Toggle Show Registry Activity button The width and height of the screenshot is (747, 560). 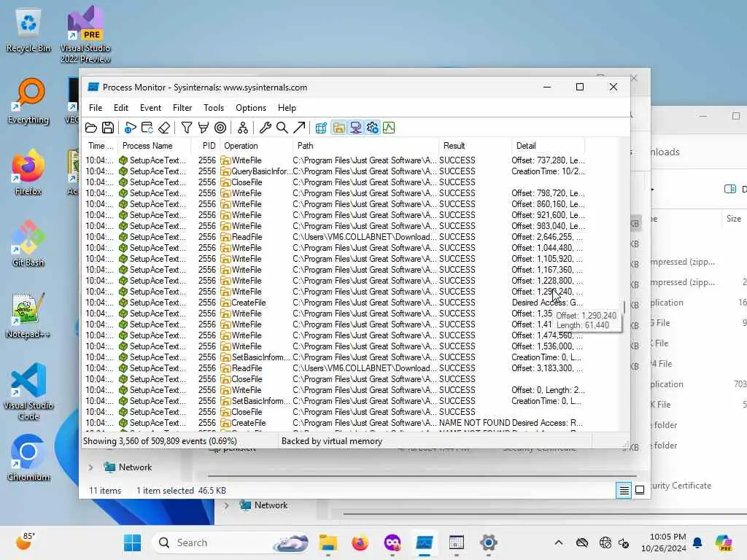[322, 128]
